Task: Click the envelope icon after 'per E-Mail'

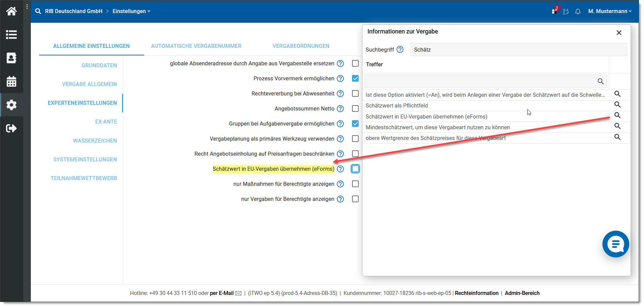Action: tap(238, 293)
